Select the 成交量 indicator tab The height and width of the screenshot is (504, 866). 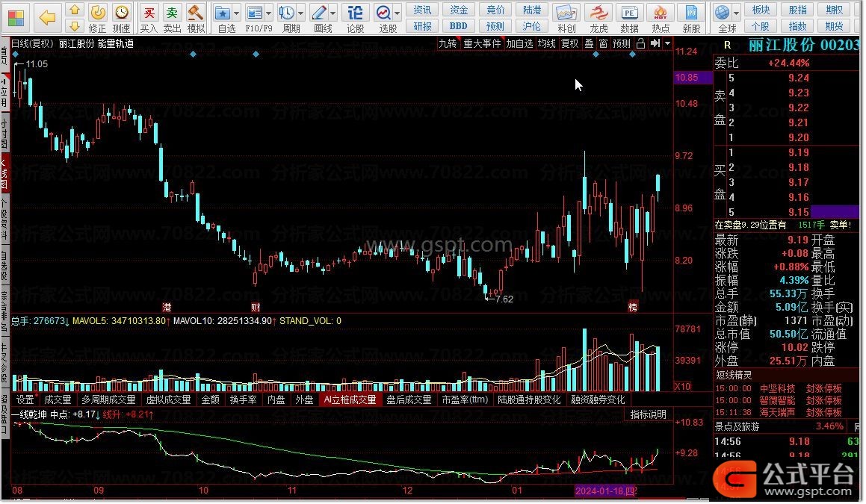pyautogui.click(x=58, y=399)
